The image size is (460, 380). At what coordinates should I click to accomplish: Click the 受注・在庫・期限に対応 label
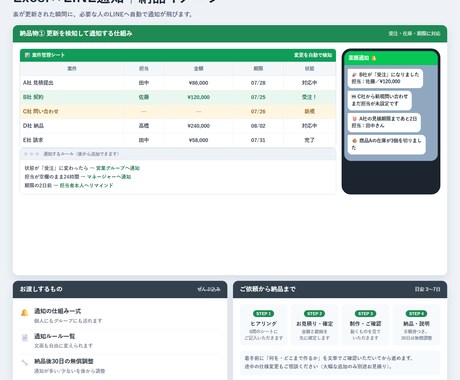(414, 34)
